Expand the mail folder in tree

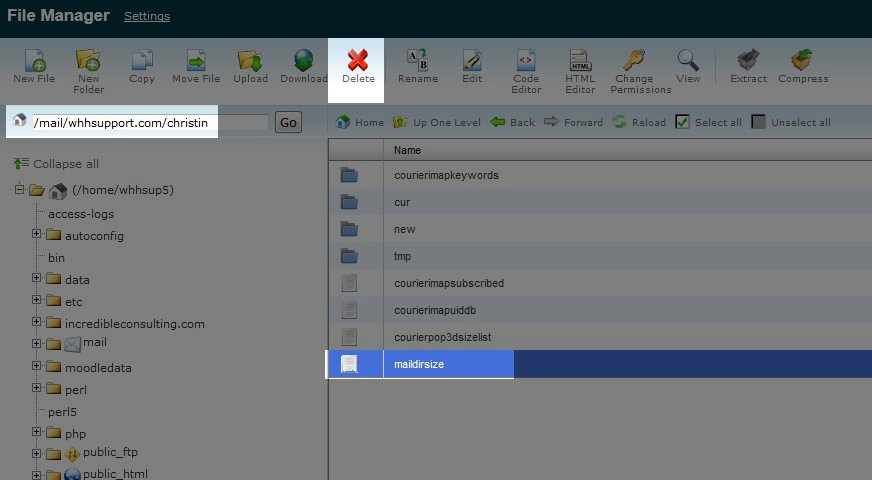(37, 344)
